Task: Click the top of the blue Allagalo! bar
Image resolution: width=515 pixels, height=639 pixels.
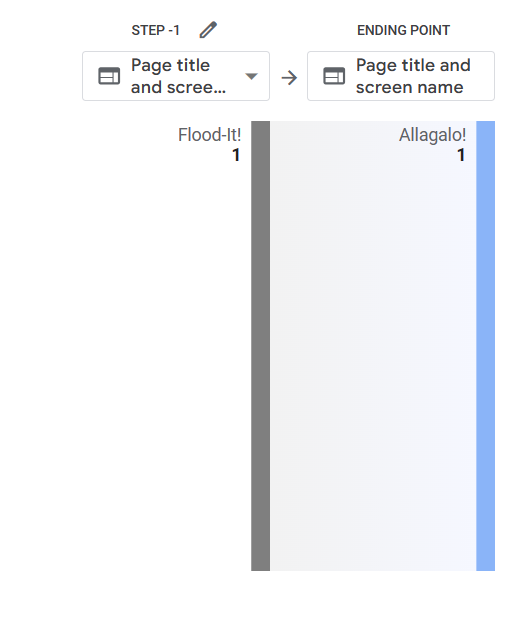Action: click(x=486, y=124)
